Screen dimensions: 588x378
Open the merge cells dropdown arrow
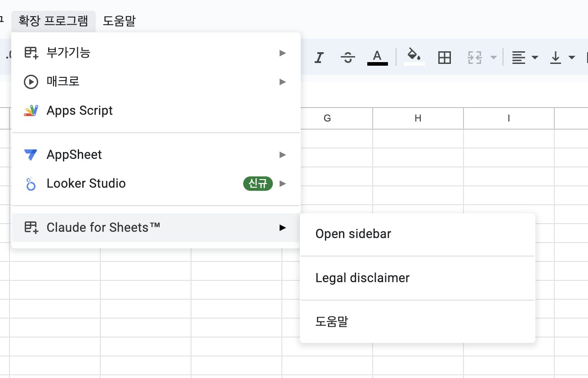[x=494, y=58]
